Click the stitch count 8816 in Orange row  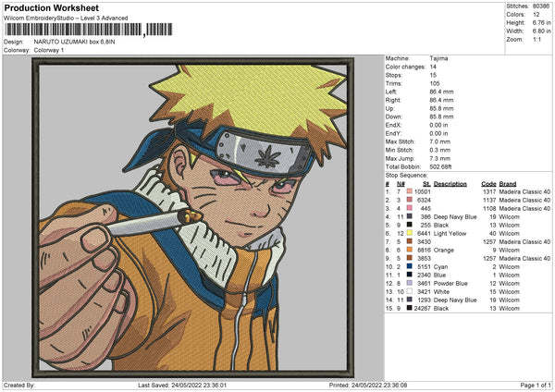424,251
